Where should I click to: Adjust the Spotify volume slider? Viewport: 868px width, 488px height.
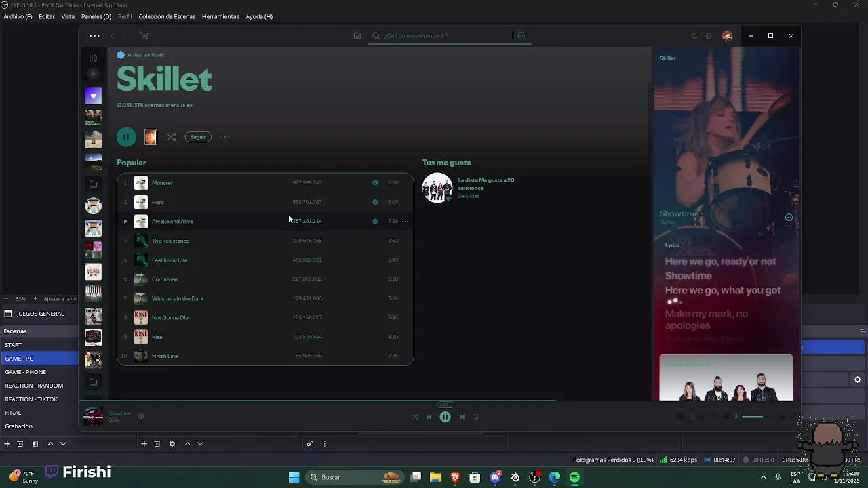click(757, 417)
